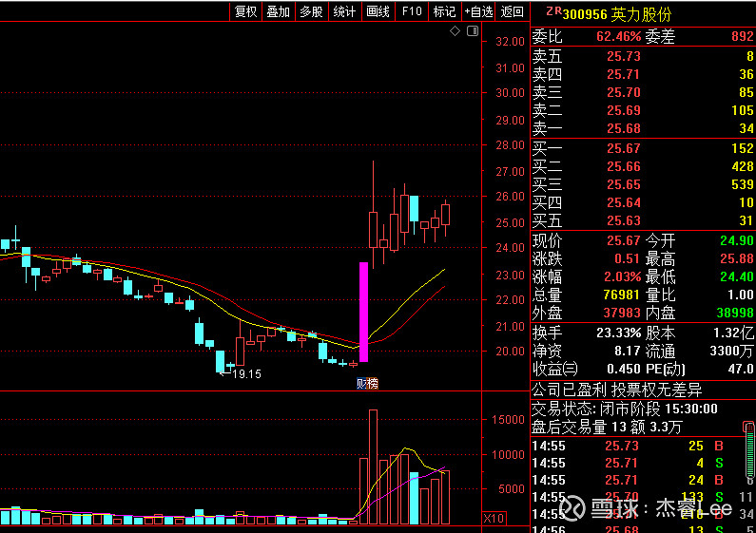Screen dimensions: 756x533
Task: Select the 叠加 overlay option
Action: [x=279, y=11]
